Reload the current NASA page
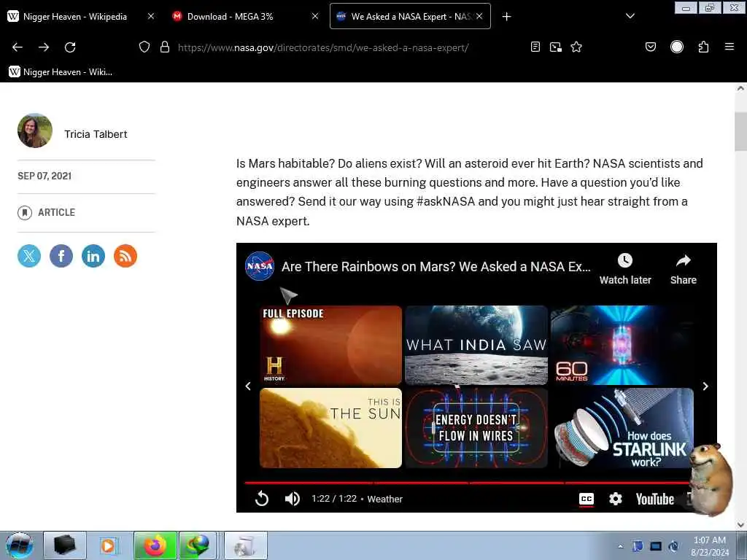The height and width of the screenshot is (560, 747). tap(70, 47)
